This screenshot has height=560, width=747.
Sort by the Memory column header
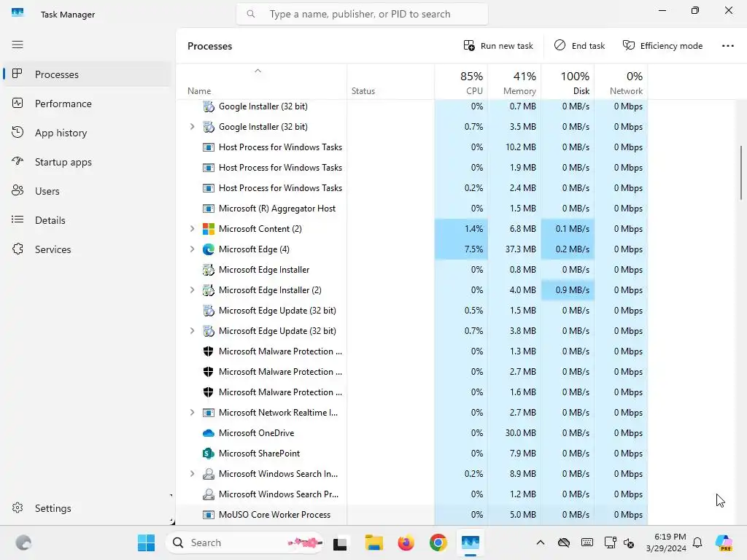(x=514, y=82)
